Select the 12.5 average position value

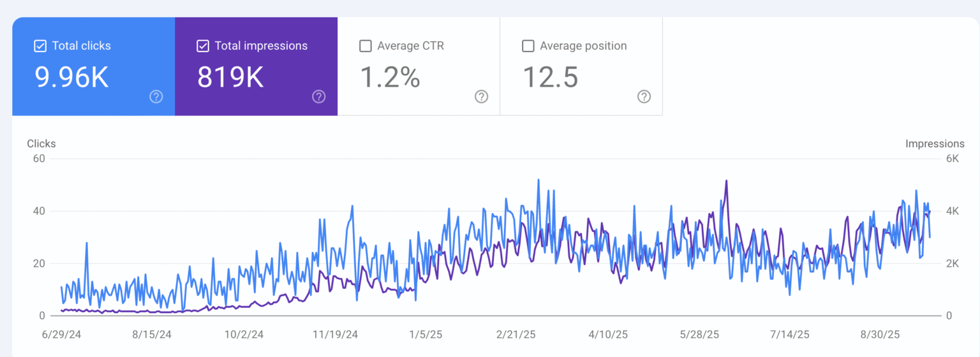click(551, 77)
